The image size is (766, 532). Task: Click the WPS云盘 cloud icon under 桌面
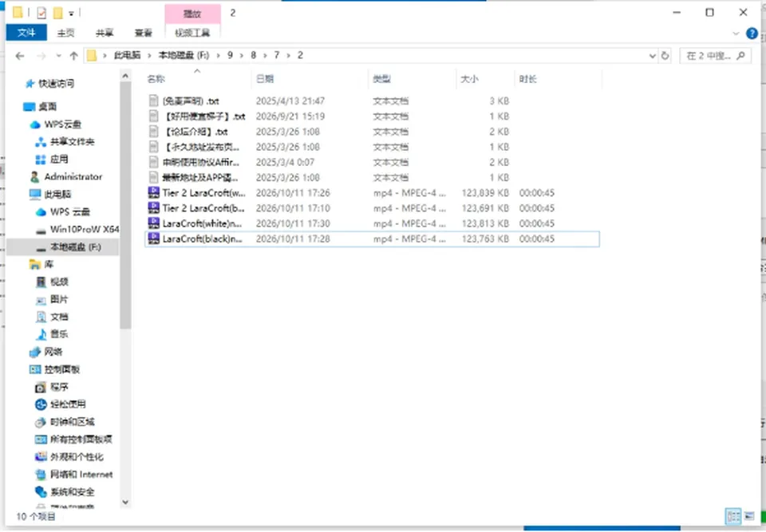coord(34,124)
